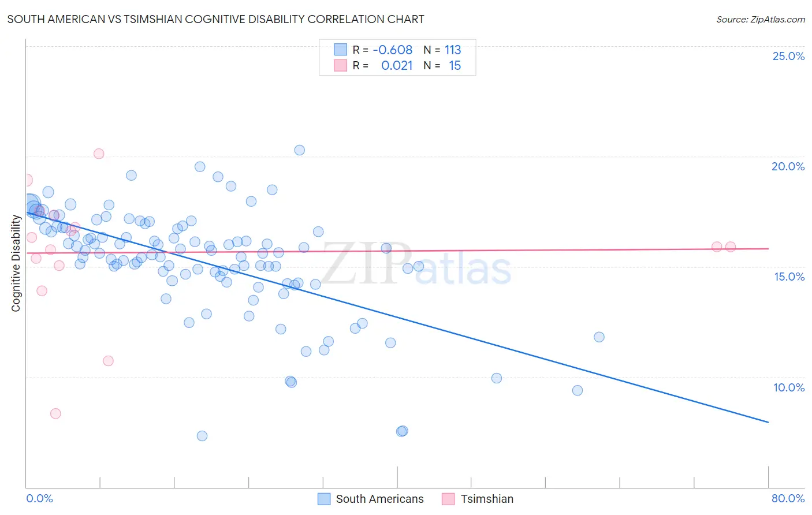Click the pink Tsimshian legend swatch

click(448, 499)
